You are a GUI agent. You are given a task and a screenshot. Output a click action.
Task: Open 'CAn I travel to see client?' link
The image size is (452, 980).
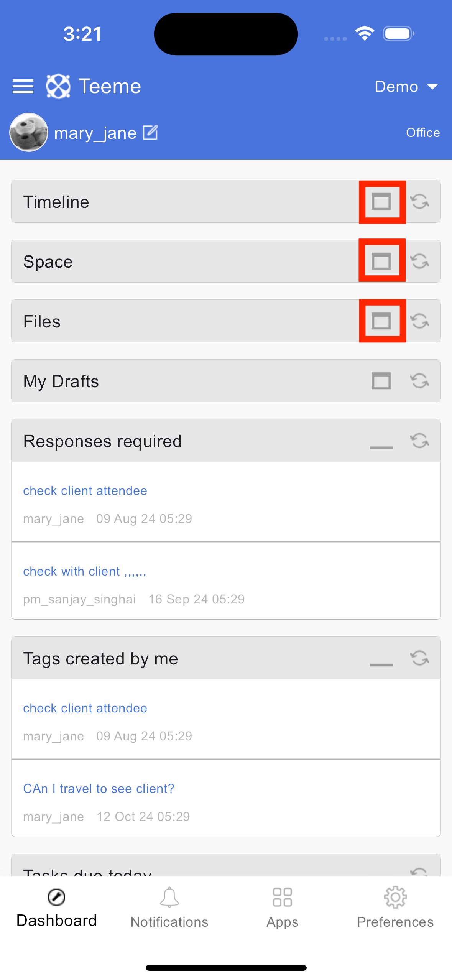click(x=99, y=789)
